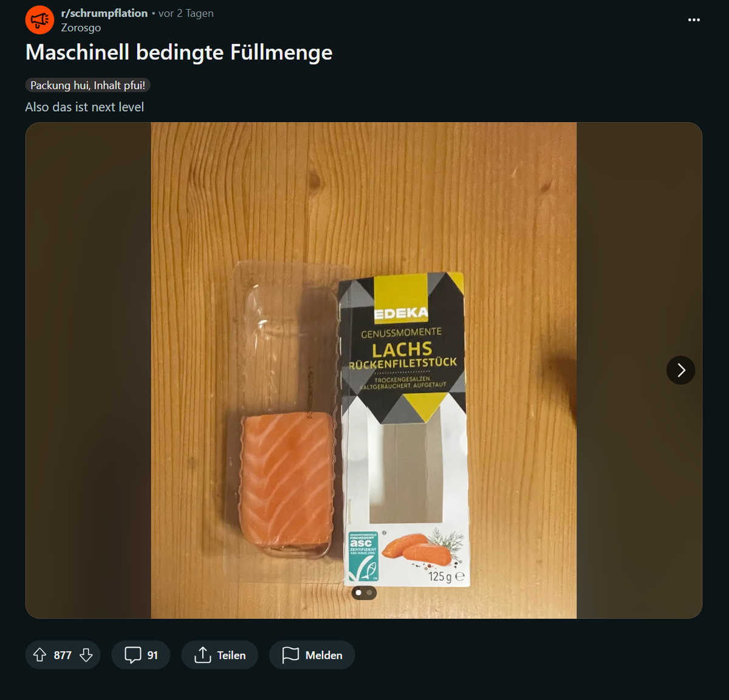Filter by flair Packung hui, Inhalt pfui!

[87, 85]
